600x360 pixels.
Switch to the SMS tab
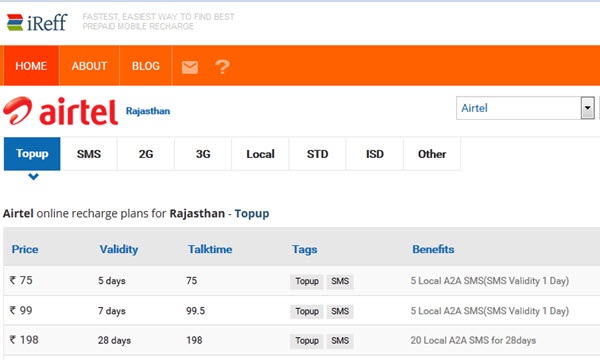pos(89,154)
